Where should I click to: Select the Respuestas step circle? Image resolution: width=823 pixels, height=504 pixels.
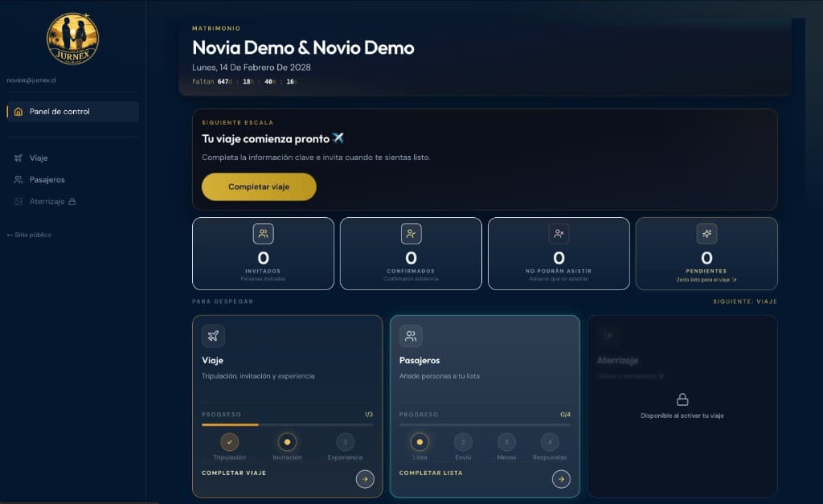550,442
